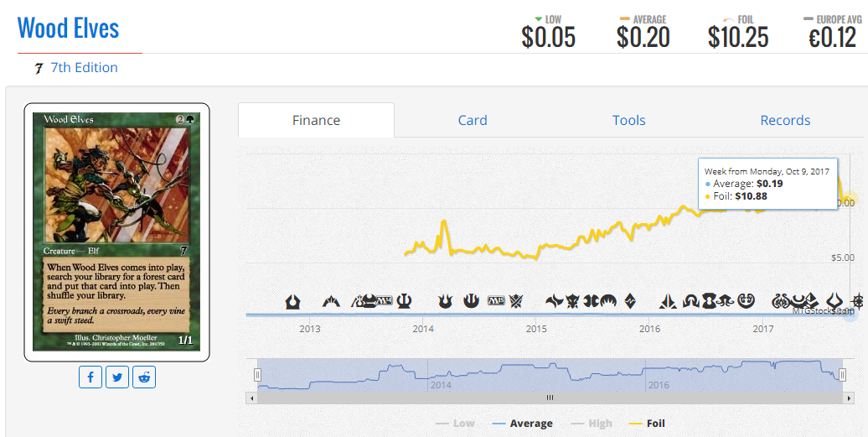Click the $5.00 y-axis label
Viewport: 868px width, 437px height.
[x=843, y=258]
